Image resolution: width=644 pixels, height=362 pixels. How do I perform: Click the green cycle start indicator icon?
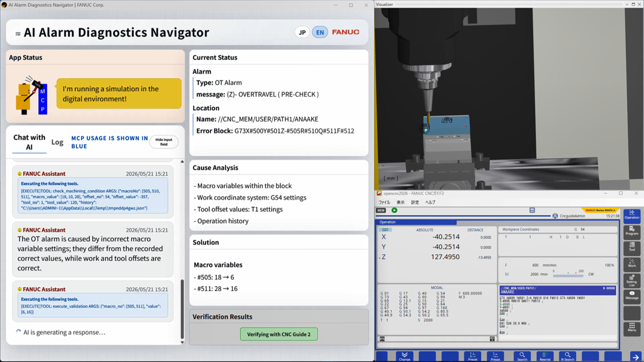[x=394, y=210]
